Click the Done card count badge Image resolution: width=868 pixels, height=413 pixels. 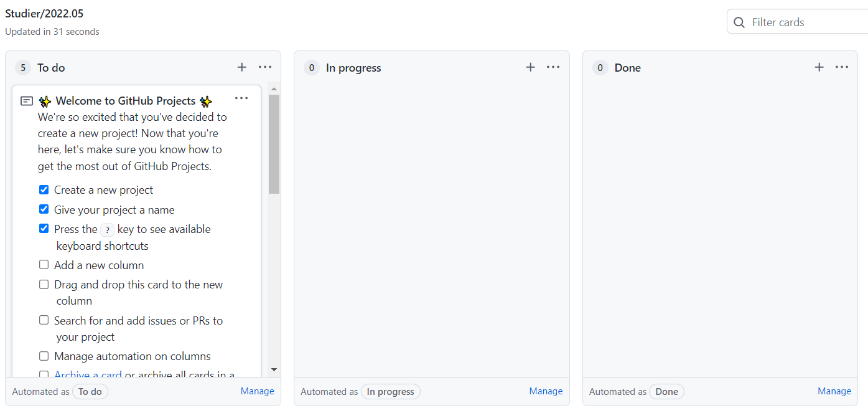pos(600,68)
